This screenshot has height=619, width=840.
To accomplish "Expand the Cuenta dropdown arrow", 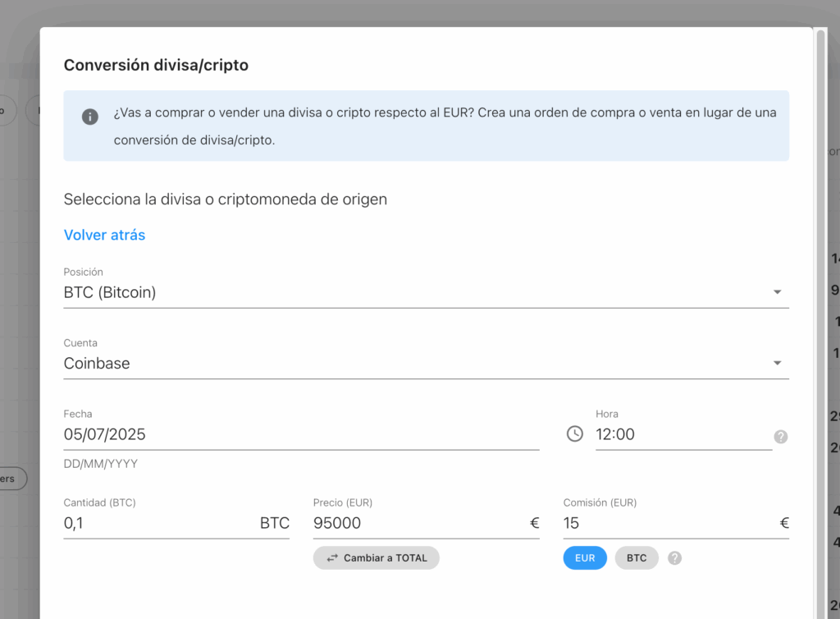I will [777, 363].
